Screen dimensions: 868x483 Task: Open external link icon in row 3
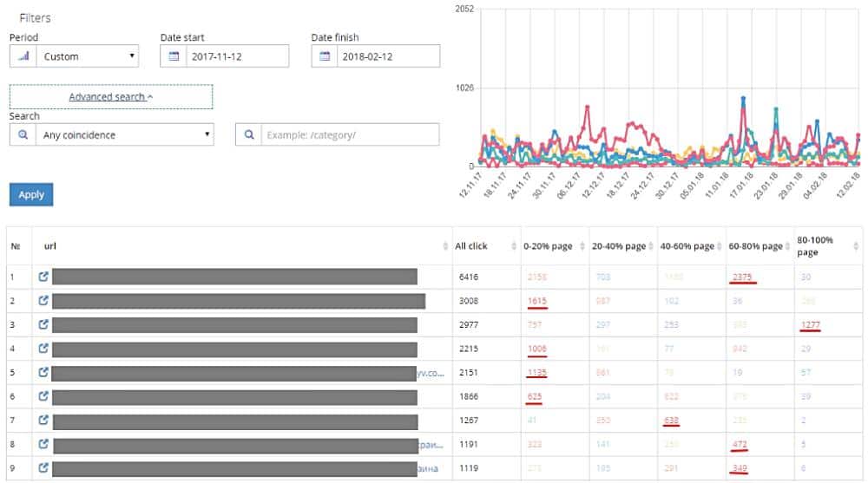43,324
